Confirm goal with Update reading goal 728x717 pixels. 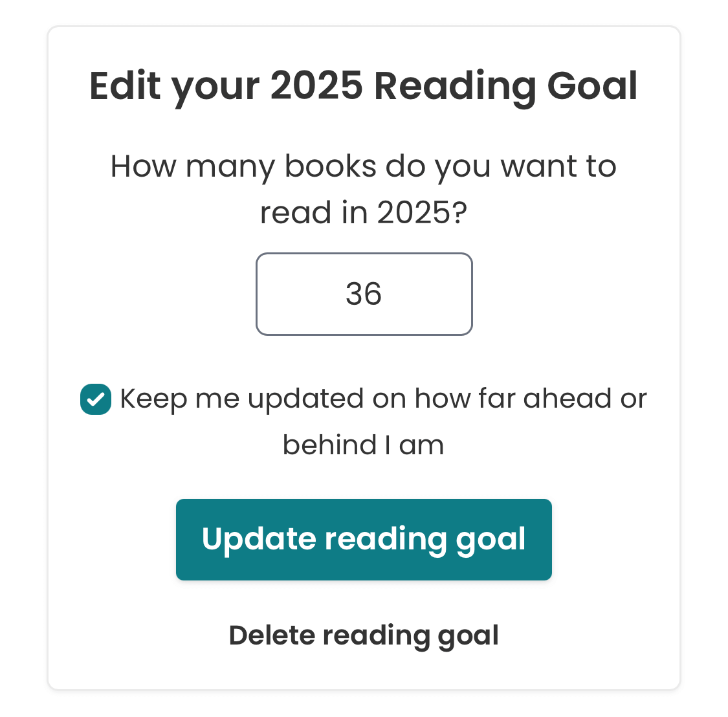pyautogui.click(x=364, y=539)
